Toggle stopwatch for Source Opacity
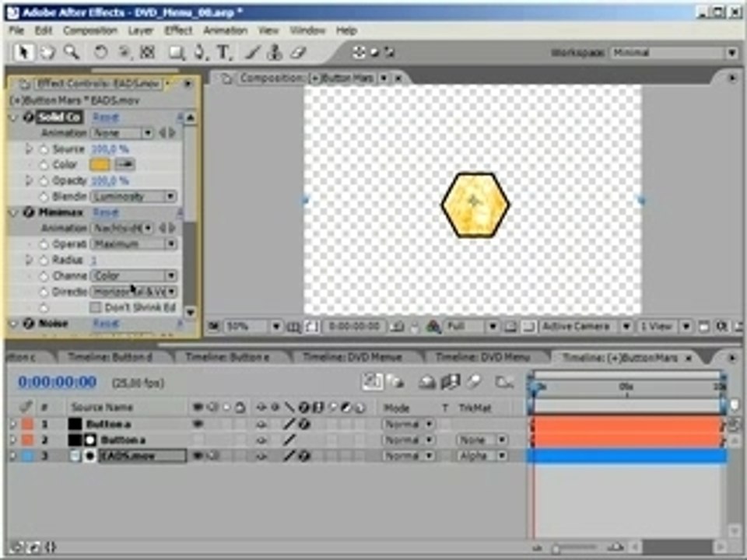The width and height of the screenshot is (747, 560). click(44, 149)
